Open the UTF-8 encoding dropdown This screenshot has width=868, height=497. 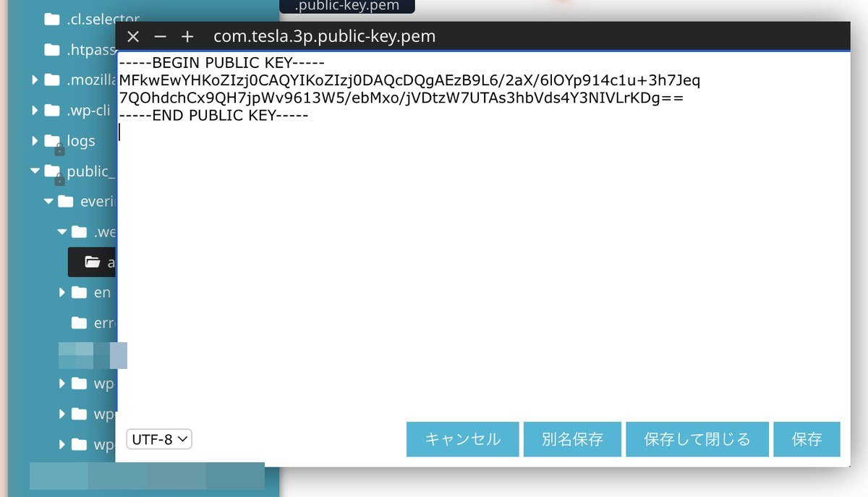(159, 438)
